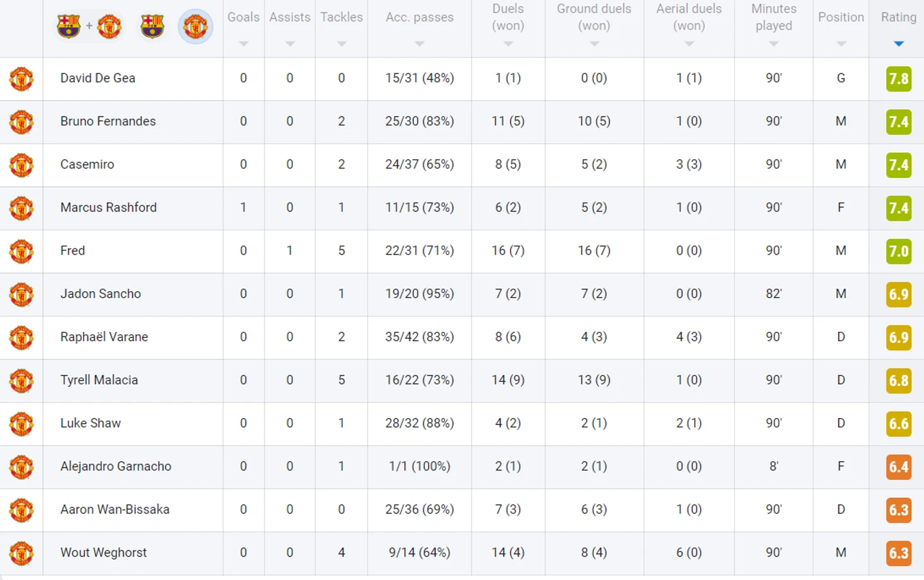The width and height of the screenshot is (924, 580).
Task: Select the Manchester United-only team filter
Action: tap(195, 27)
